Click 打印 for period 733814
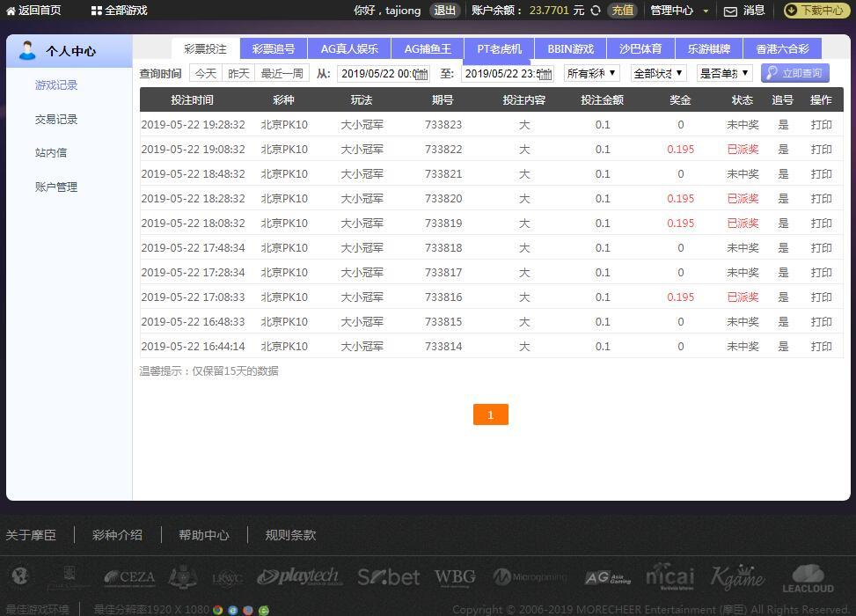 [x=821, y=346]
